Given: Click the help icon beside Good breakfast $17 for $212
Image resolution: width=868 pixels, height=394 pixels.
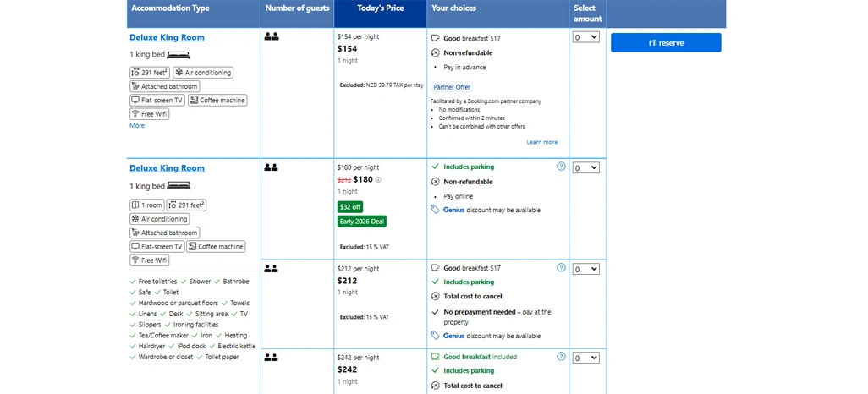Looking at the screenshot, I should point(561,268).
